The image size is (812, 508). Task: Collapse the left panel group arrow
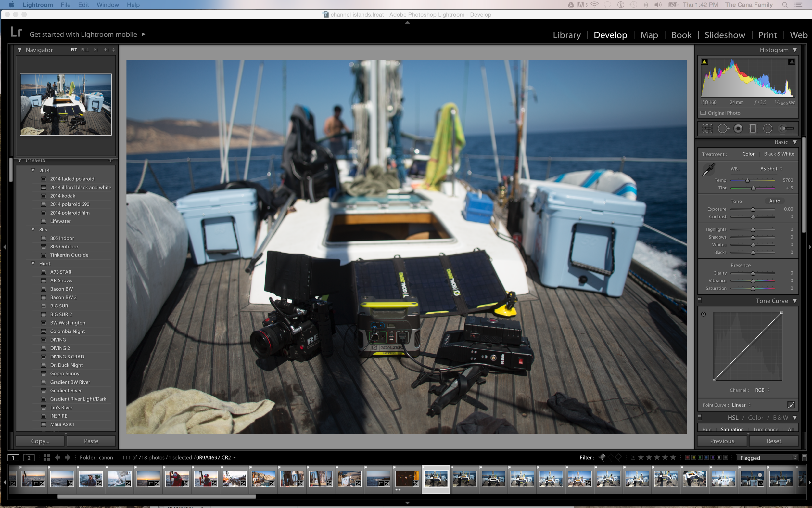tap(4, 247)
